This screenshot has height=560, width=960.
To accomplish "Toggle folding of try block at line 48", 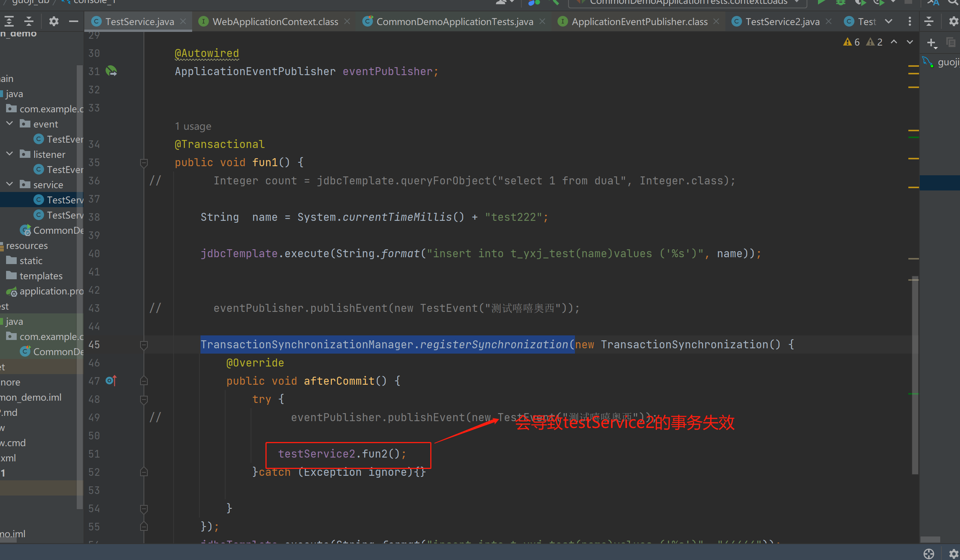I will coord(144,400).
